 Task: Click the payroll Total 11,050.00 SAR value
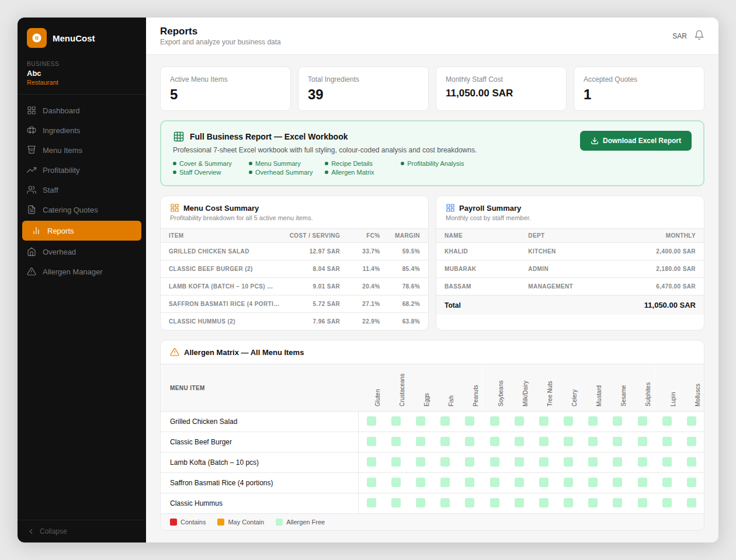pyautogui.click(x=670, y=305)
